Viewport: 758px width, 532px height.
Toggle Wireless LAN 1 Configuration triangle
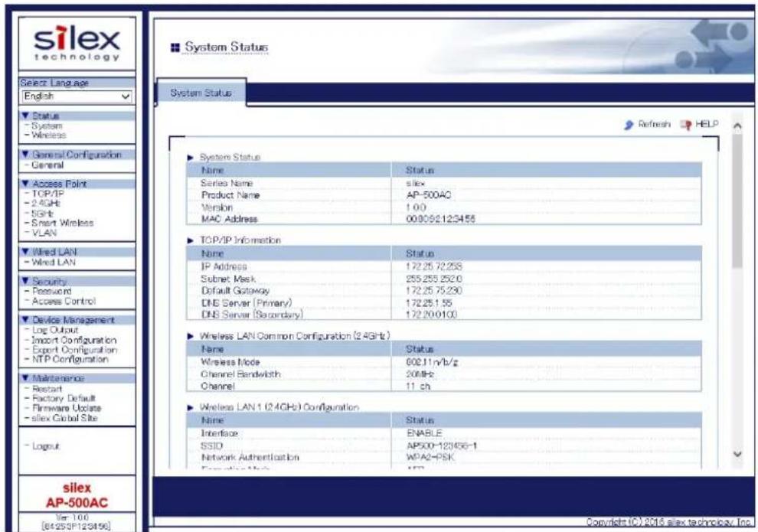pyautogui.click(x=191, y=407)
